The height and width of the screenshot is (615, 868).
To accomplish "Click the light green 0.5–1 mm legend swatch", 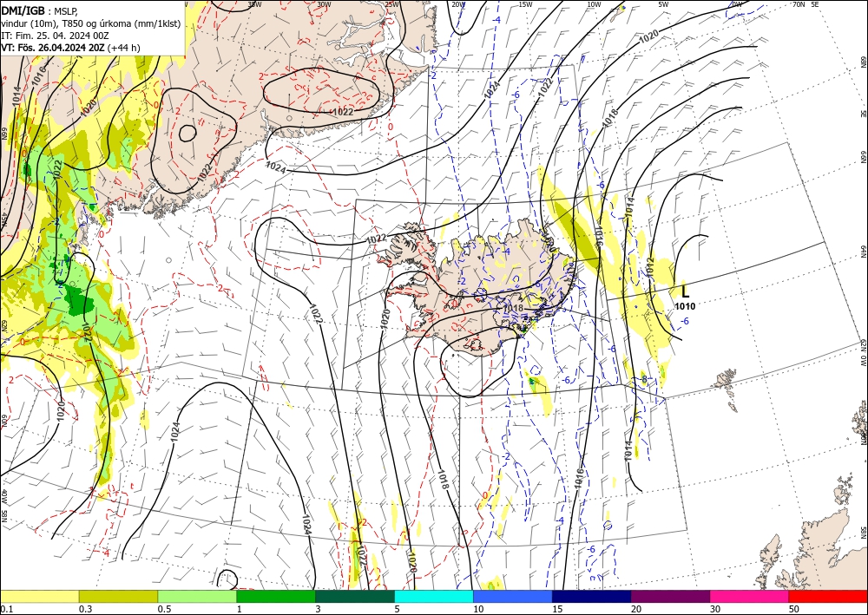I will 197,596.
